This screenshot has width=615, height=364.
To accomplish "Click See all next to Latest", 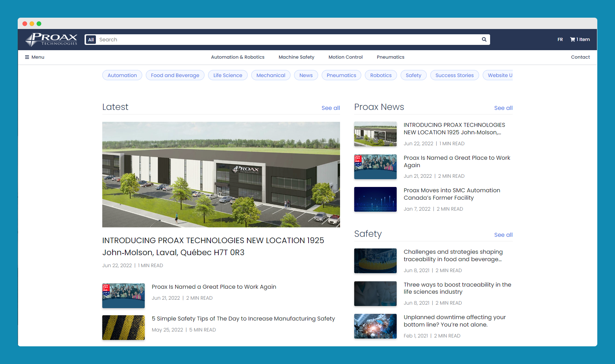I will pos(331,108).
